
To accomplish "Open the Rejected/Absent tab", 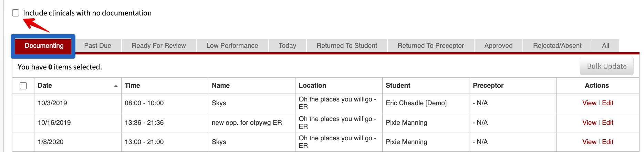I will (x=557, y=46).
